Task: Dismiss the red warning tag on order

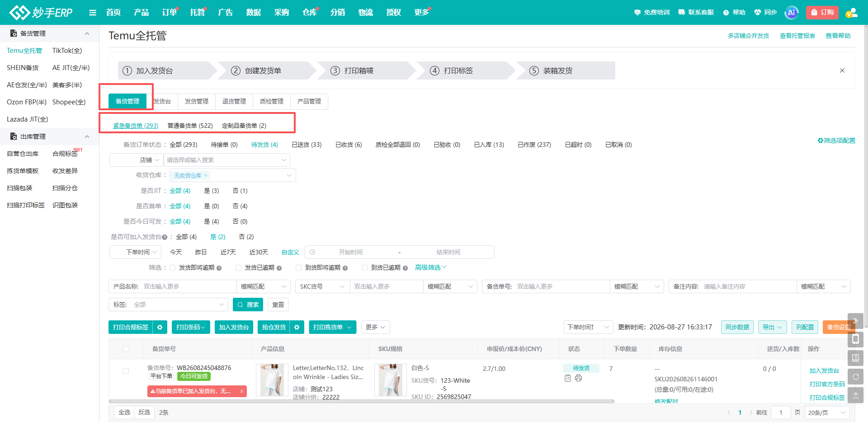Action: 242,391
